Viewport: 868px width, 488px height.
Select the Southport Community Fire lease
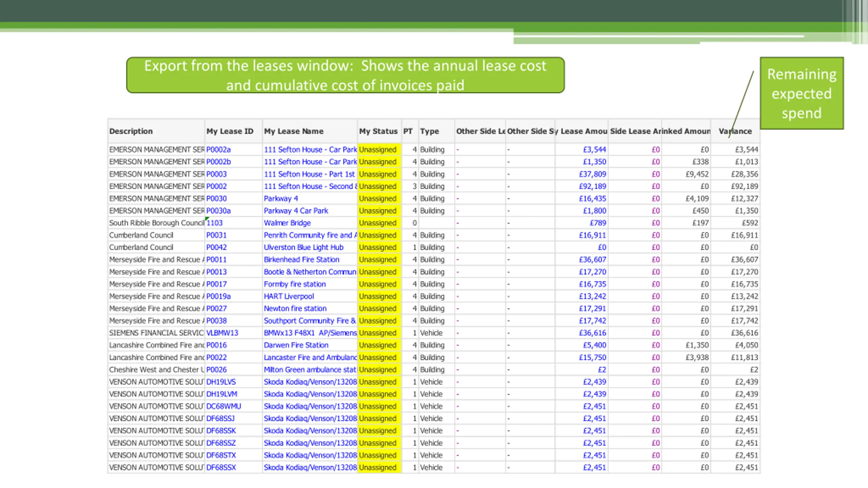click(x=310, y=321)
